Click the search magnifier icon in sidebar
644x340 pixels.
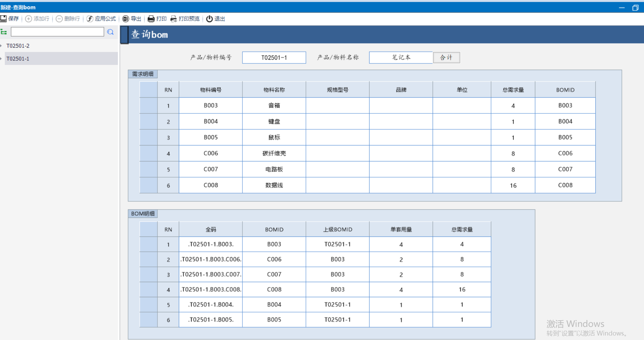coord(110,32)
